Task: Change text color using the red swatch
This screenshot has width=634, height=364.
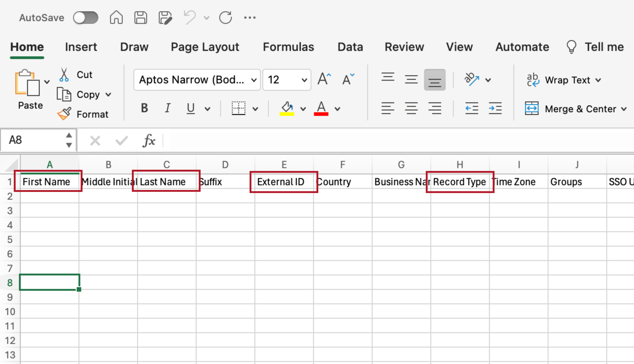Action: pos(322,109)
